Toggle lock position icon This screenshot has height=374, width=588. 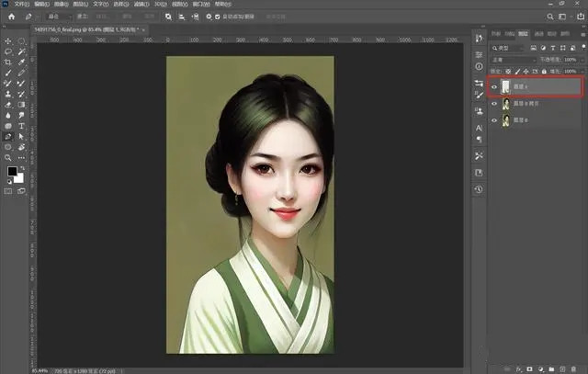(x=526, y=72)
